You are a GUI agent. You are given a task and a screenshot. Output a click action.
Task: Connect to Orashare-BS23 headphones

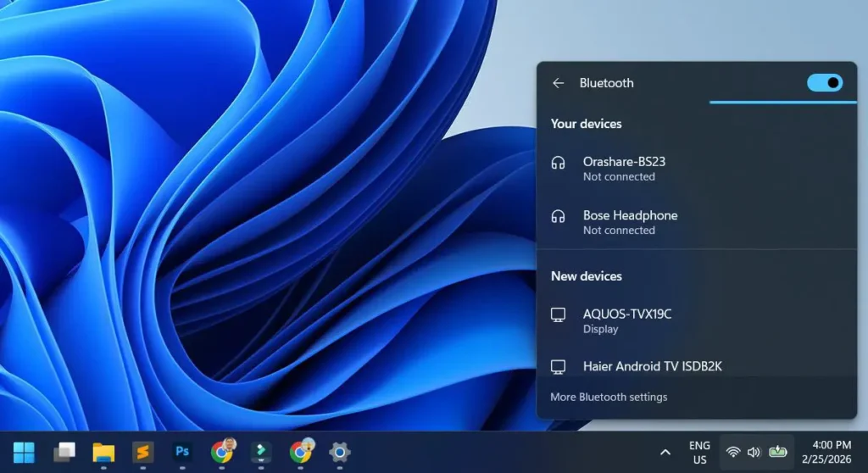[x=697, y=169]
